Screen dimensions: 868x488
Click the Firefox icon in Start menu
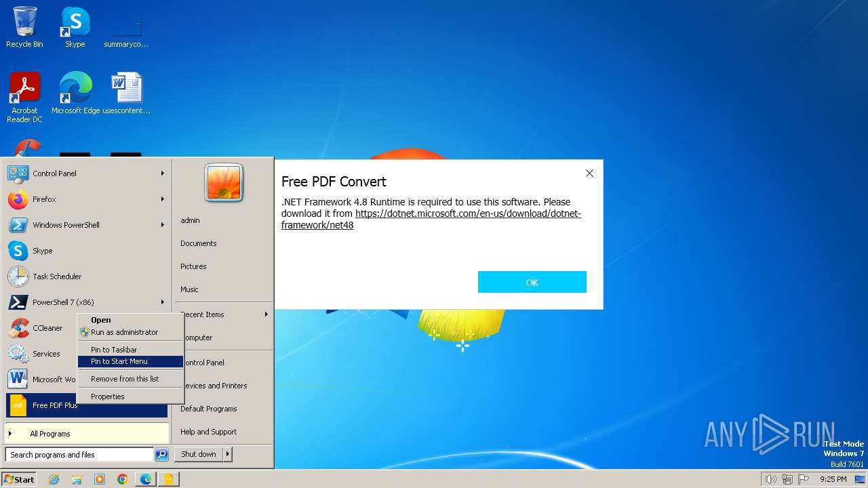[x=18, y=199]
